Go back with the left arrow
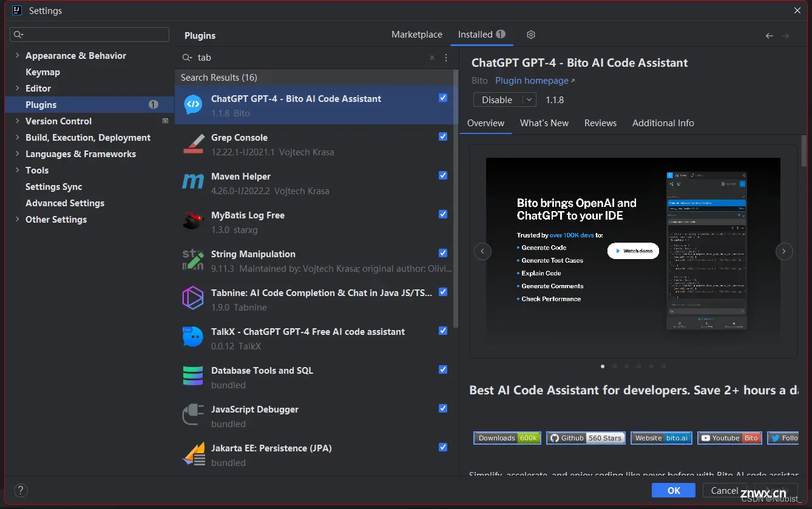Viewport: 812px width, 509px height. click(770, 36)
